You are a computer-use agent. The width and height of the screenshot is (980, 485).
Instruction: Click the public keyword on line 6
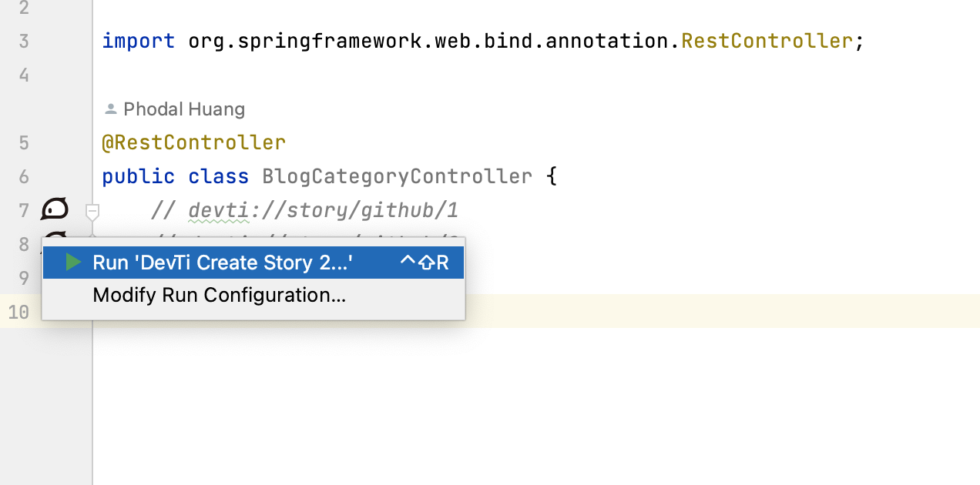(138, 176)
